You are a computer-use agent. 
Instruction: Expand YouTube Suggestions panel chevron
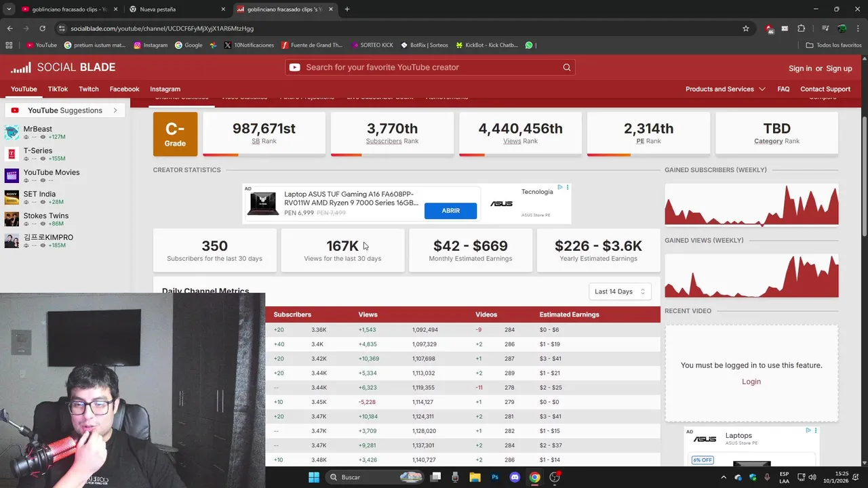tap(115, 110)
